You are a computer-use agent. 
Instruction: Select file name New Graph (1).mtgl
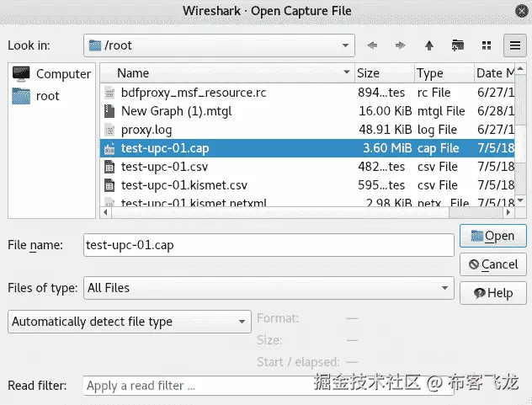pyautogui.click(x=177, y=111)
